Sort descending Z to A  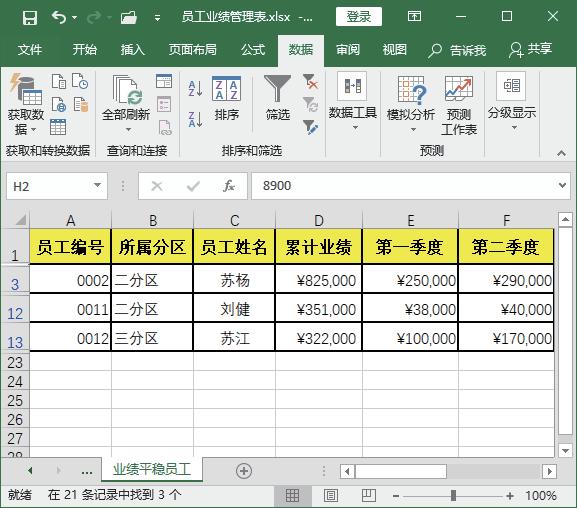coord(195,120)
